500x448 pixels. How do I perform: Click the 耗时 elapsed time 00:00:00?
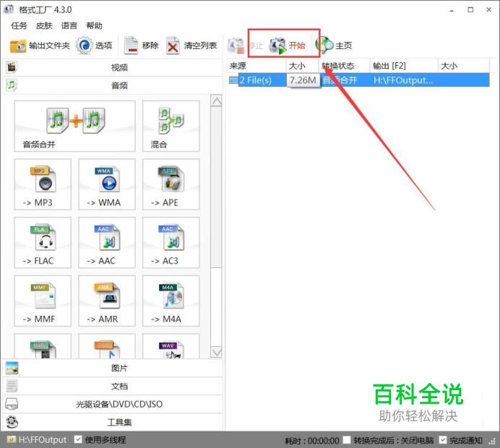[x=311, y=441]
